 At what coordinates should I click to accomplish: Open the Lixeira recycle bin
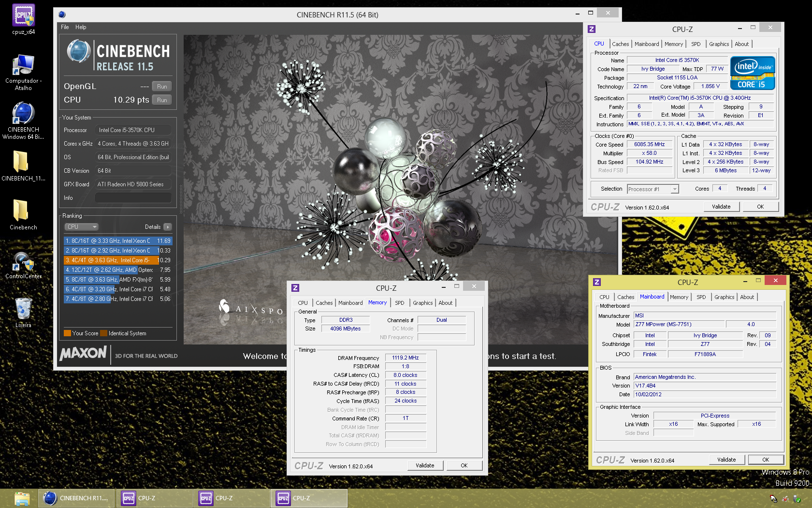tap(23, 313)
